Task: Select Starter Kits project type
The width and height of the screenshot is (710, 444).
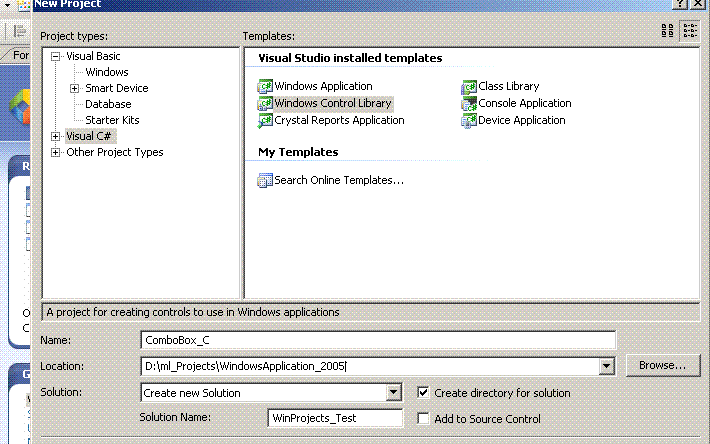Action: tap(112, 120)
